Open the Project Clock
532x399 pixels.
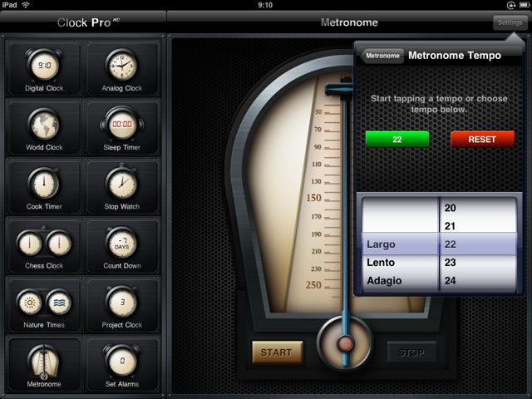coord(122,306)
